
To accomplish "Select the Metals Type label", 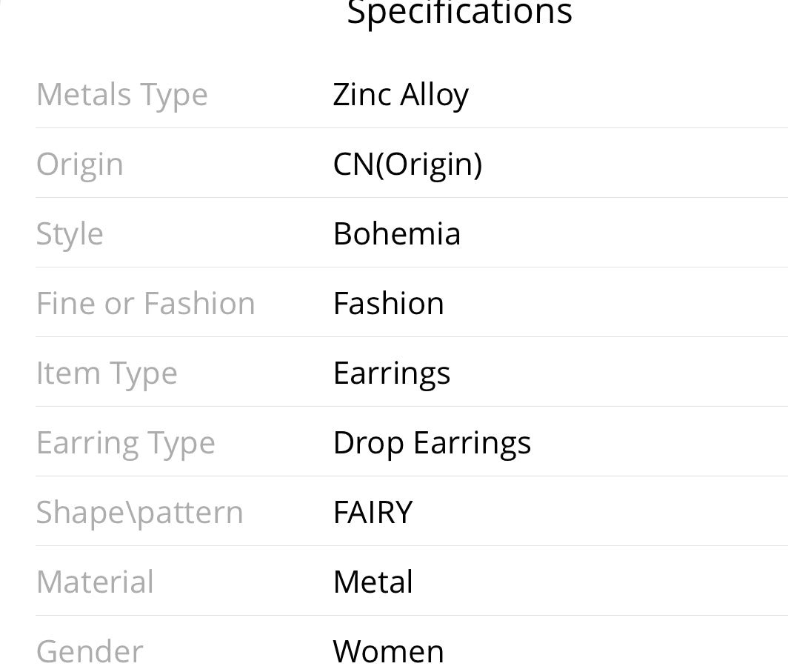I will [x=122, y=96].
